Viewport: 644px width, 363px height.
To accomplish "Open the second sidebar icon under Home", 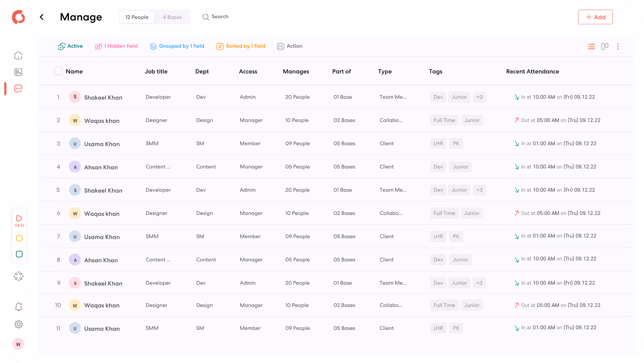I will click(x=18, y=72).
